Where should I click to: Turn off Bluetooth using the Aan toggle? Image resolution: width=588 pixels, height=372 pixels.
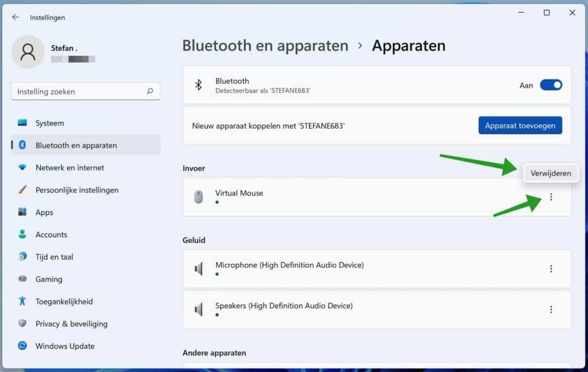tap(550, 85)
